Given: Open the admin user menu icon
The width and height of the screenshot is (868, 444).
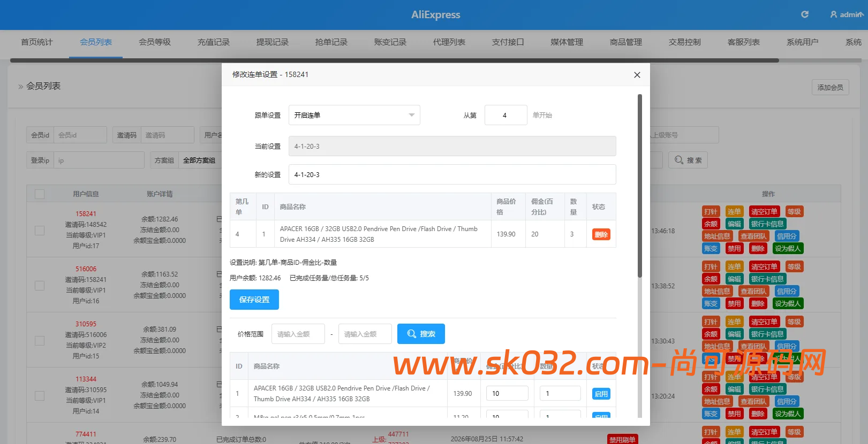Looking at the screenshot, I should pos(833,14).
